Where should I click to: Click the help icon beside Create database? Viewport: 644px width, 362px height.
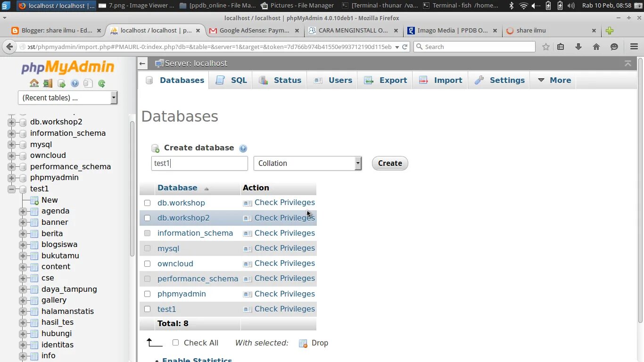pyautogui.click(x=243, y=148)
